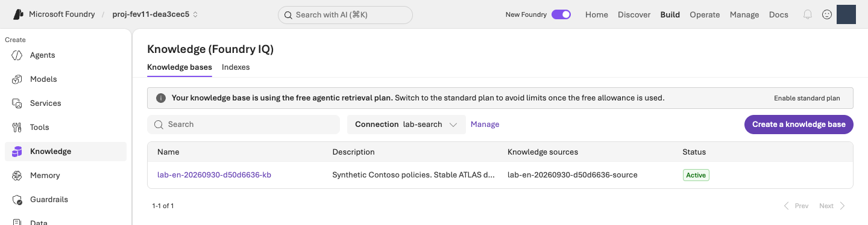Open the Connection lab-search dropdown
868x225 pixels.
[x=406, y=125]
